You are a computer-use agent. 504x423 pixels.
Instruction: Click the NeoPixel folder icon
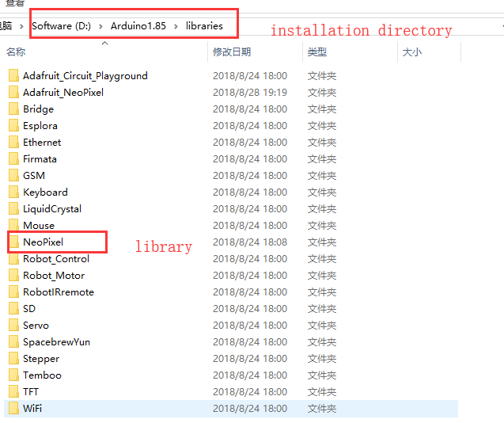tap(13, 242)
